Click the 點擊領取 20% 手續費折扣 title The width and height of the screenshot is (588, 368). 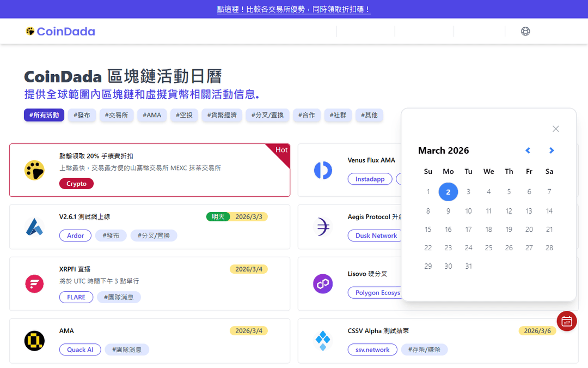[x=96, y=156]
